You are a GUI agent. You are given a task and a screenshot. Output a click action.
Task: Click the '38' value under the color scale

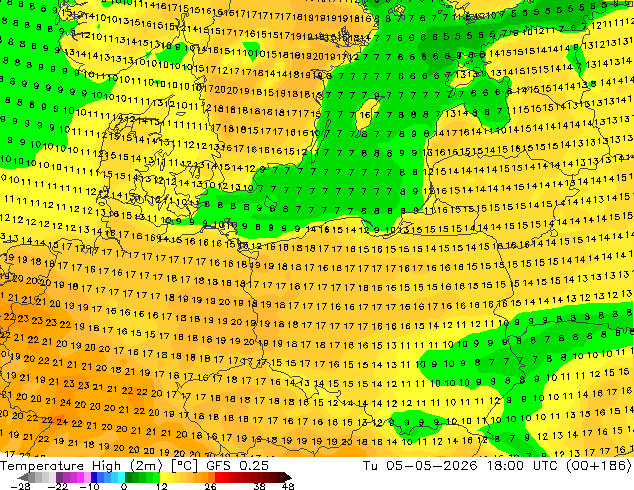(x=260, y=486)
